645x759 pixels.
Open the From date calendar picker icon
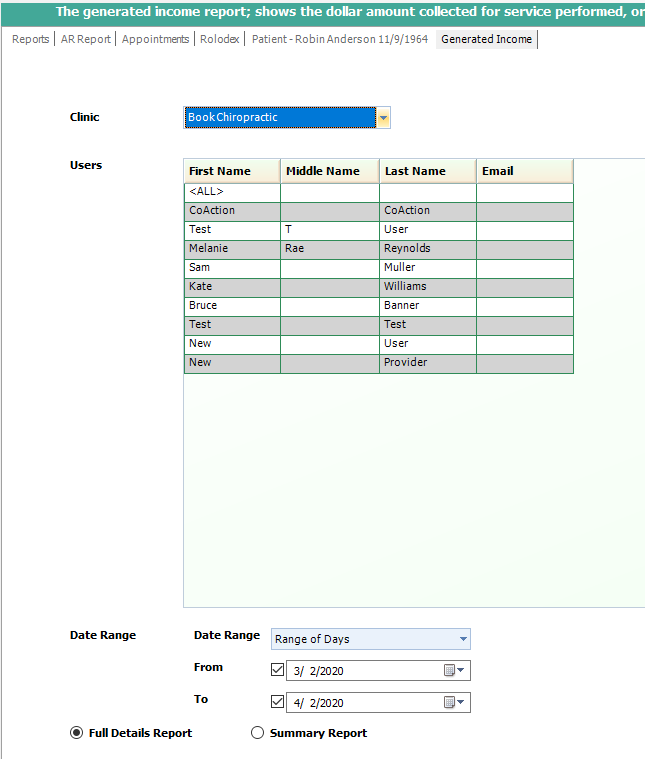coord(452,671)
